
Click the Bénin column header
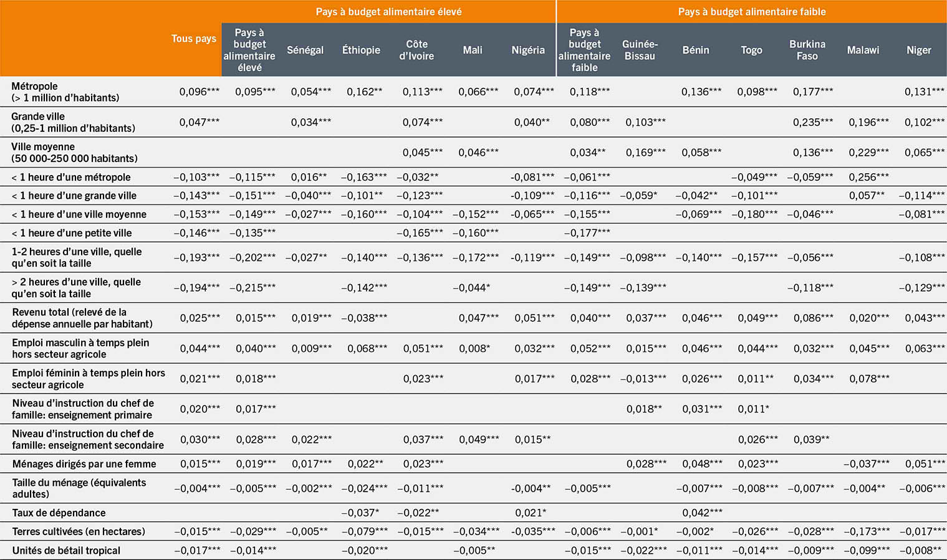696,50
